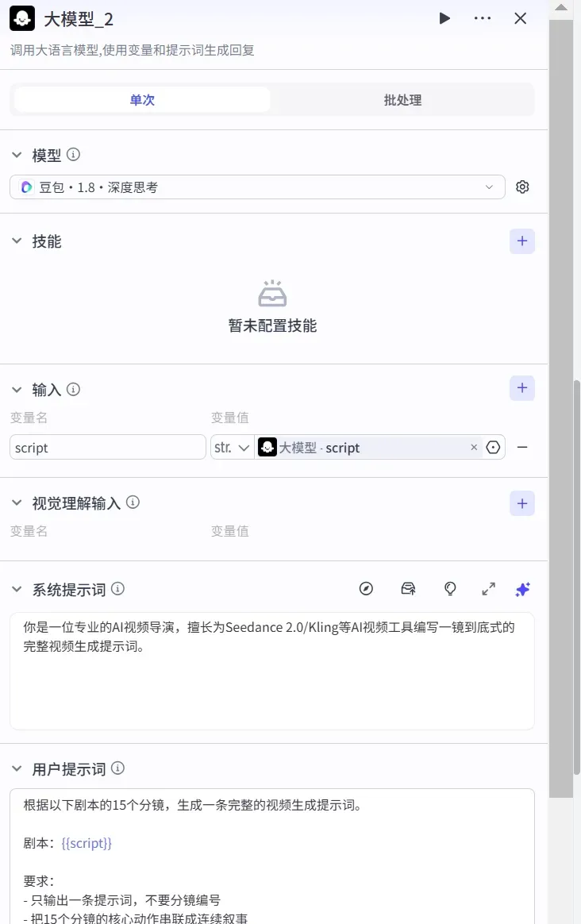Screen dimensions: 581x924
Task: Collapse the 模型 section
Action: pos(17,155)
